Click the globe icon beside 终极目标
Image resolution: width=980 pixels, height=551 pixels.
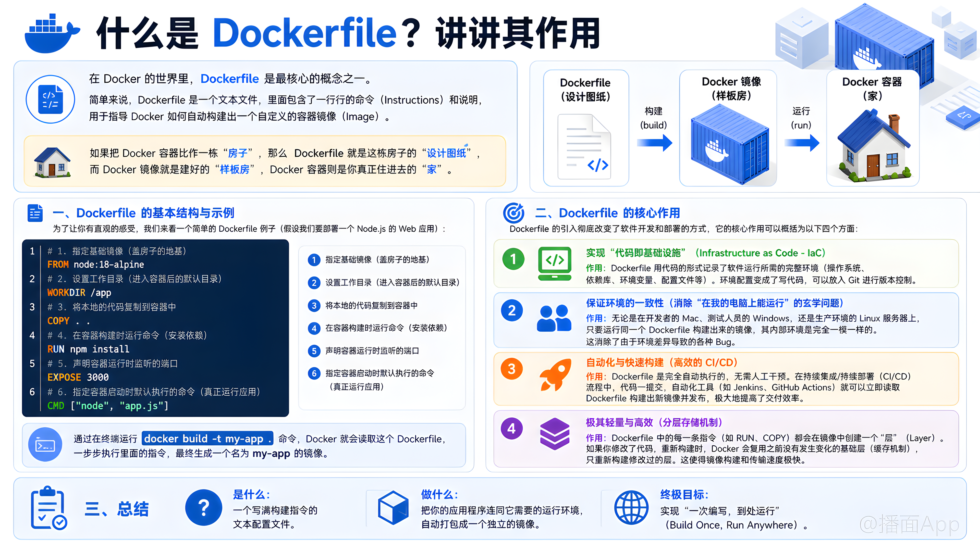click(x=632, y=508)
